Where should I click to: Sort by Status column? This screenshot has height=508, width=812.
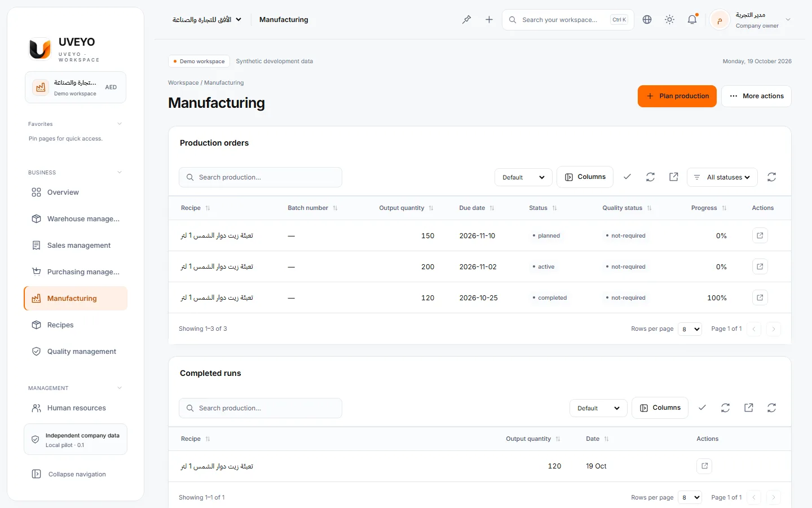(x=542, y=208)
